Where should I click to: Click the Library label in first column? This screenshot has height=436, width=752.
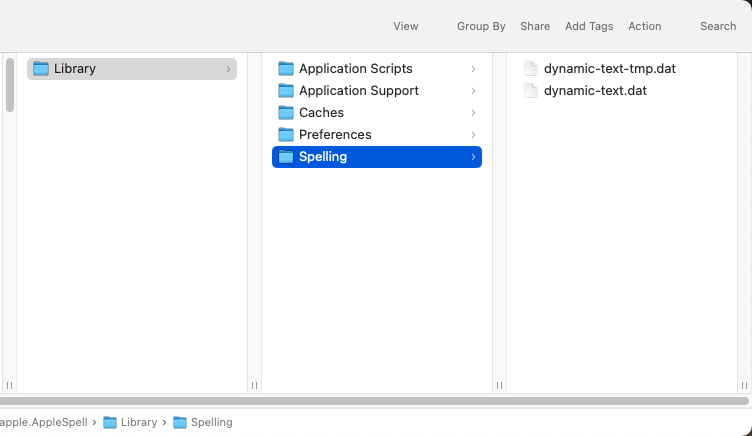pyautogui.click(x=75, y=69)
